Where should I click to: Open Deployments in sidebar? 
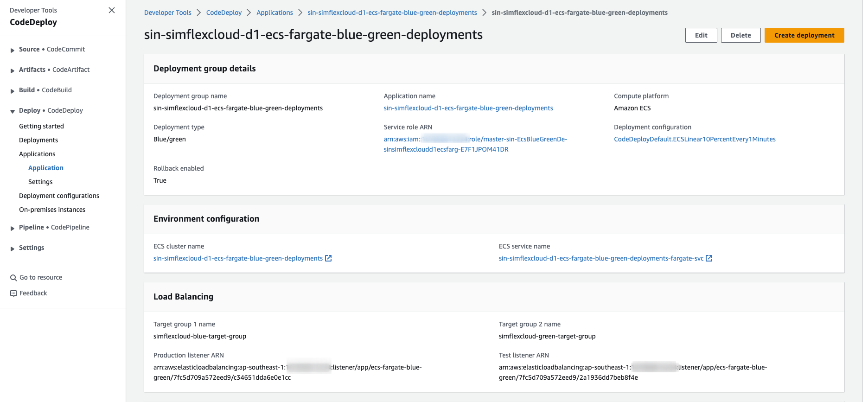tap(38, 140)
